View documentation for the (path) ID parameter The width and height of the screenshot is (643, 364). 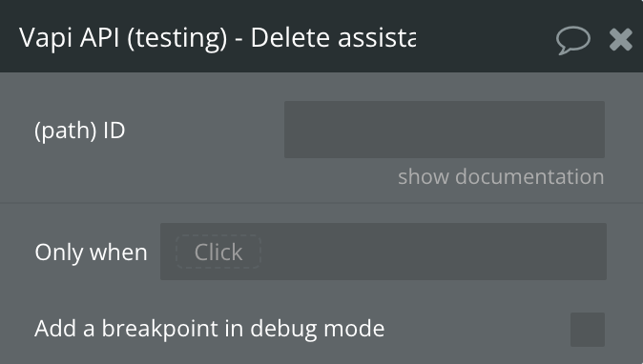(x=501, y=176)
